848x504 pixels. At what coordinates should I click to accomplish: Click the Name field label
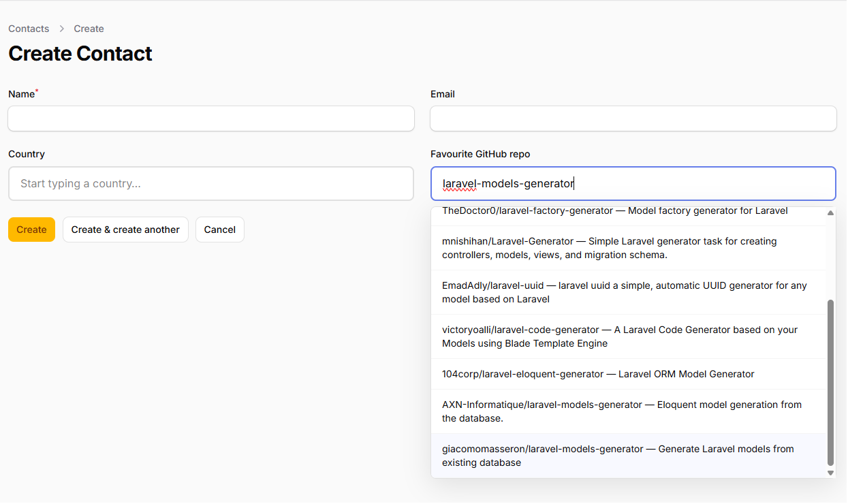pos(22,94)
